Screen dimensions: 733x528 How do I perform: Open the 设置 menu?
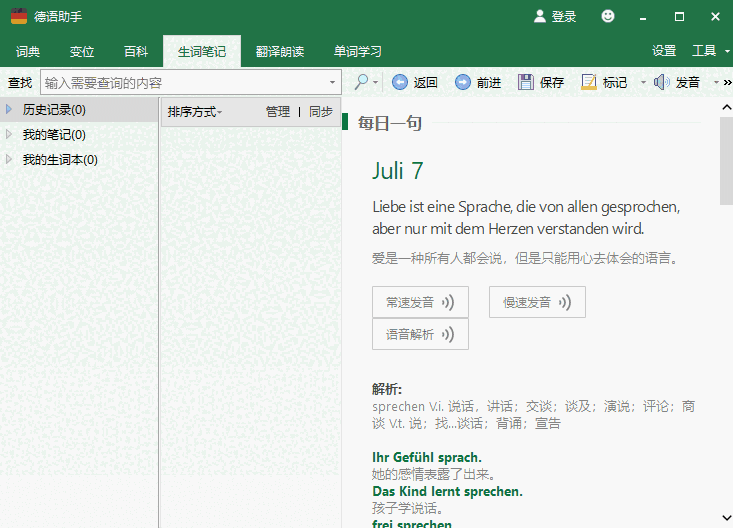coord(664,51)
